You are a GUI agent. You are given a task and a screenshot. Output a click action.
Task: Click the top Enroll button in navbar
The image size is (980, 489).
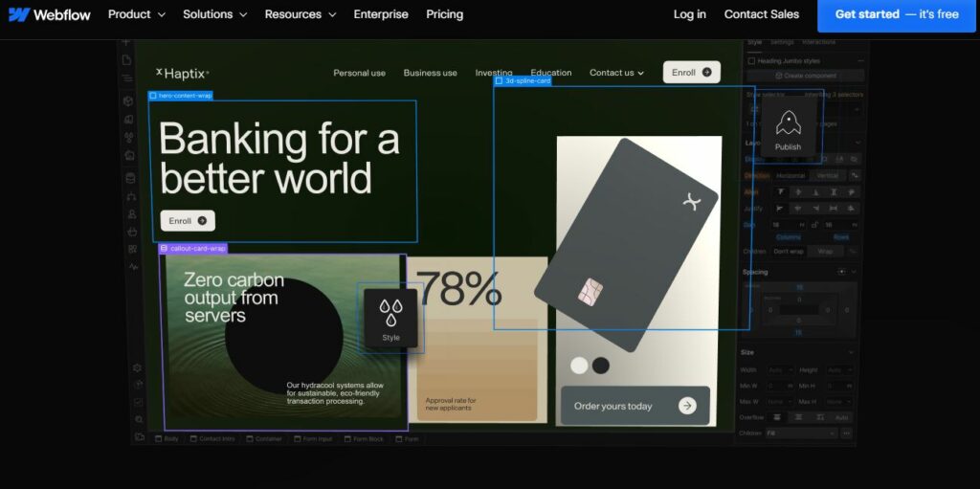tap(691, 72)
